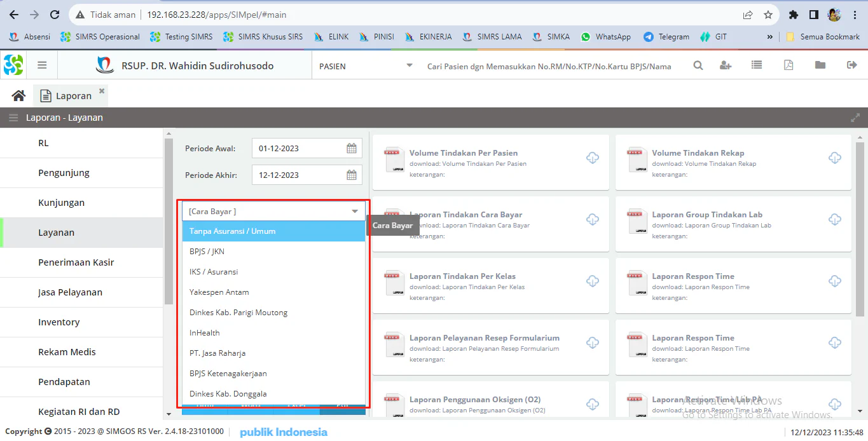Open Penerimaan Kasir report category
The image size is (868, 441).
pyautogui.click(x=81, y=262)
